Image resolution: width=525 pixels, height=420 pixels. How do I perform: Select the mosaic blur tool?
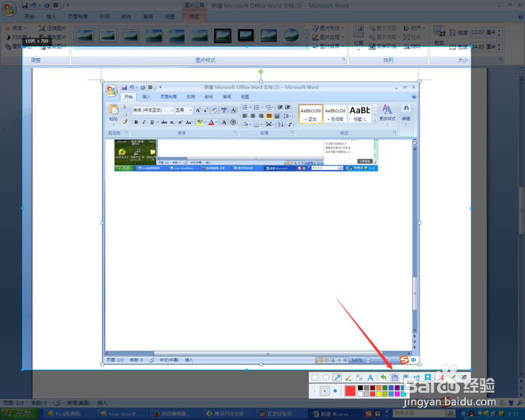coord(359,377)
